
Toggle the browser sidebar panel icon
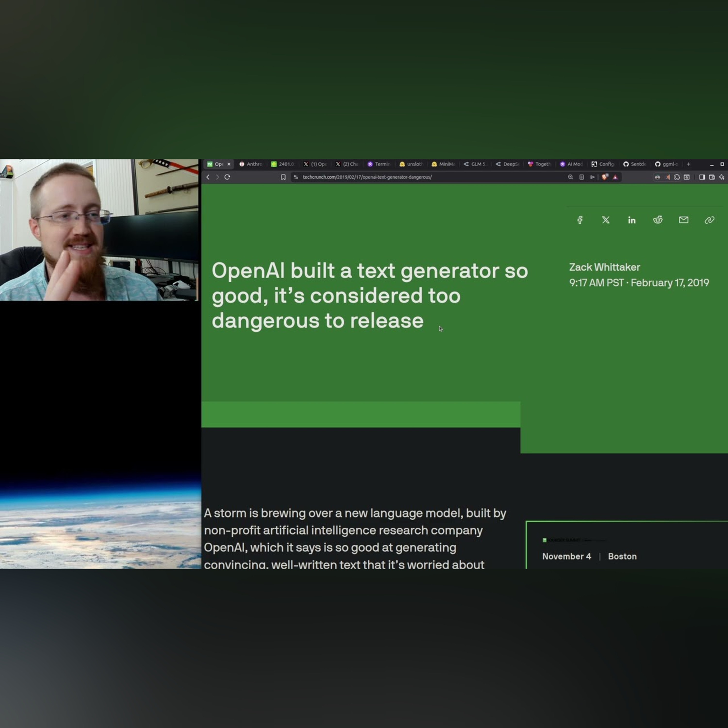point(702,177)
